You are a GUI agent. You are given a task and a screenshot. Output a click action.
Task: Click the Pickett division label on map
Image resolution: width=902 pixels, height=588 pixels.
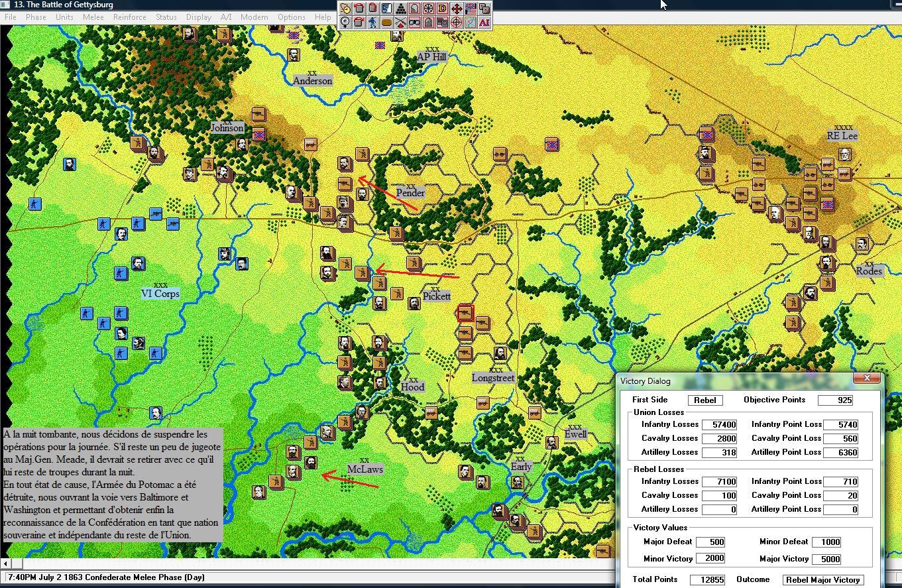point(436,296)
